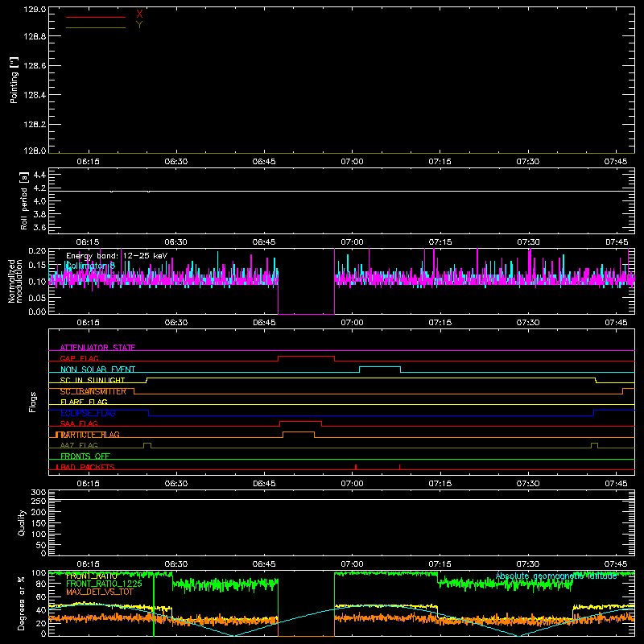Click the 4.4 tick on Roll period axis
Viewport: 644px width, 644px height.
tap(39, 175)
